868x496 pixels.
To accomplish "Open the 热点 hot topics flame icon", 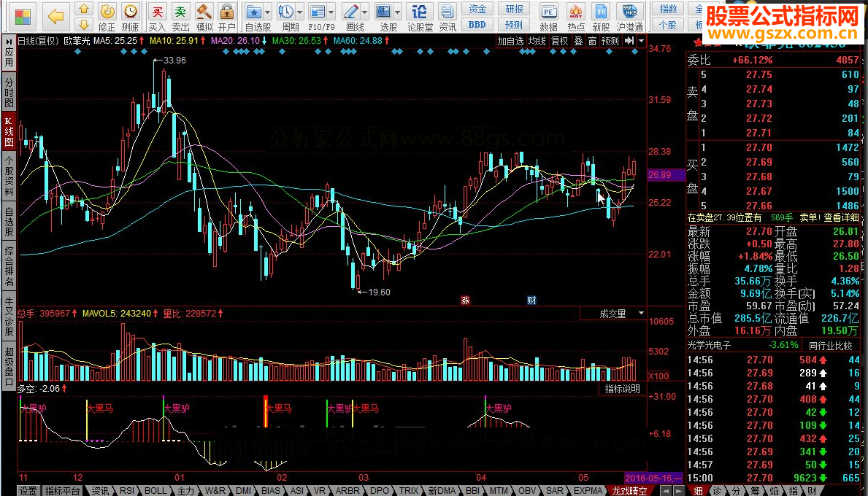I will pyautogui.click(x=576, y=18).
